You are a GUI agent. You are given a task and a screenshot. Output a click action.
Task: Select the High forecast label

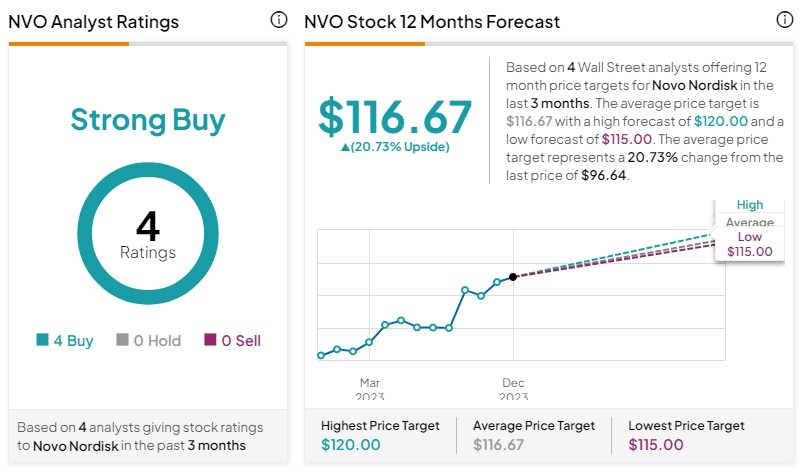(749, 205)
